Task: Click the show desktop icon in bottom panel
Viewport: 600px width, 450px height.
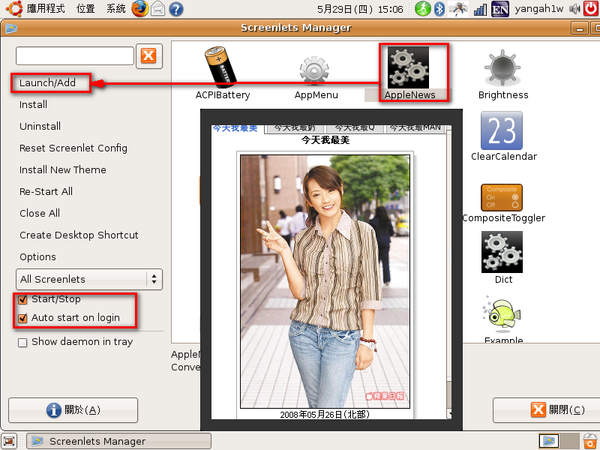Action: pos(9,441)
